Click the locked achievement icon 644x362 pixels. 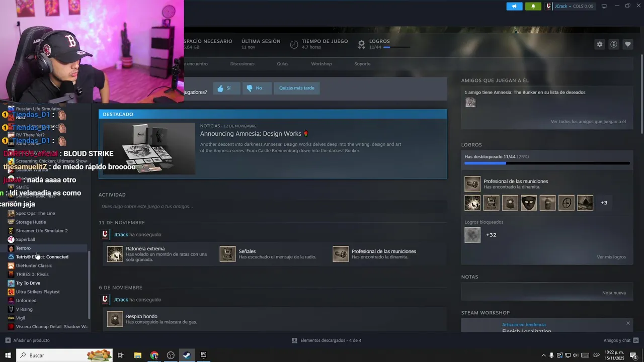[x=472, y=235]
